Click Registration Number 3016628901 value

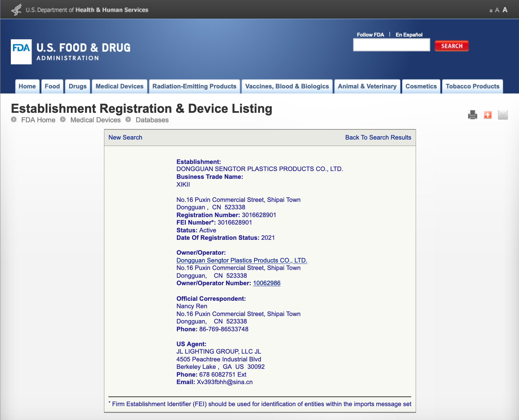point(259,215)
